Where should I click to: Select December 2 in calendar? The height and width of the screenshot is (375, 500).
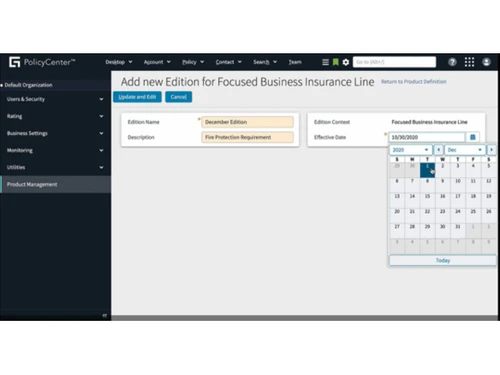pyautogui.click(x=443, y=170)
